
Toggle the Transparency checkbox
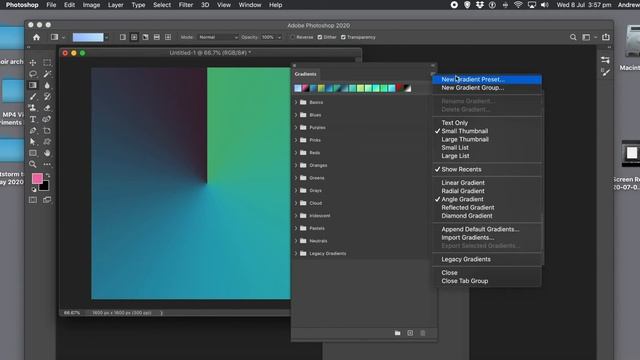click(x=343, y=37)
